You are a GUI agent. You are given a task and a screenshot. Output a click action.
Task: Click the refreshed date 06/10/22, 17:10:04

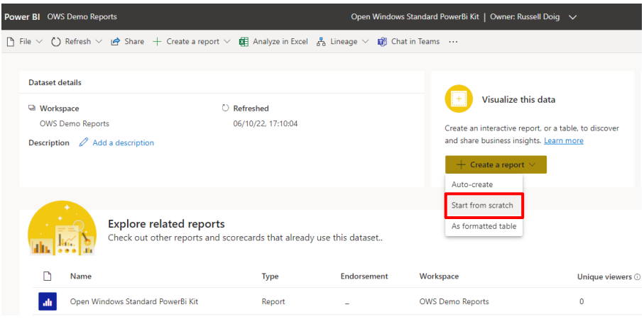point(266,123)
